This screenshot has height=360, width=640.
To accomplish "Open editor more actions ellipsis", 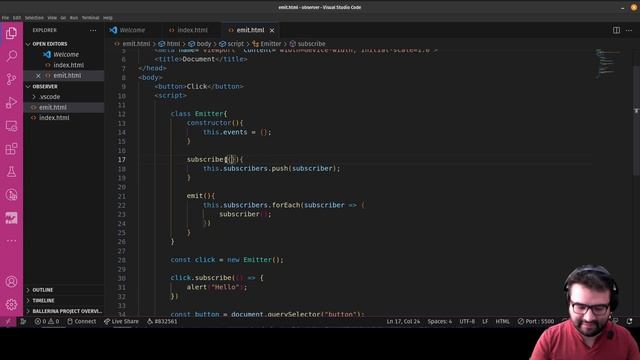I will pyautogui.click(x=629, y=30).
